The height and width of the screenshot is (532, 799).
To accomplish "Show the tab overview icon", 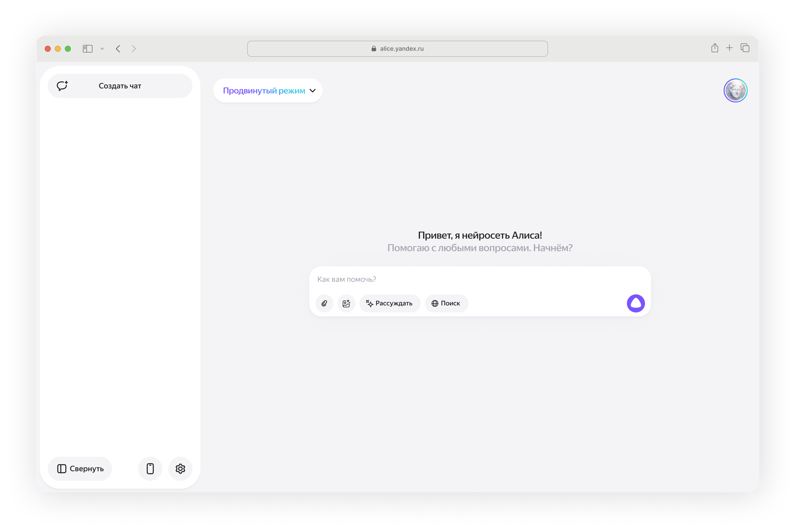I will [745, 48].
